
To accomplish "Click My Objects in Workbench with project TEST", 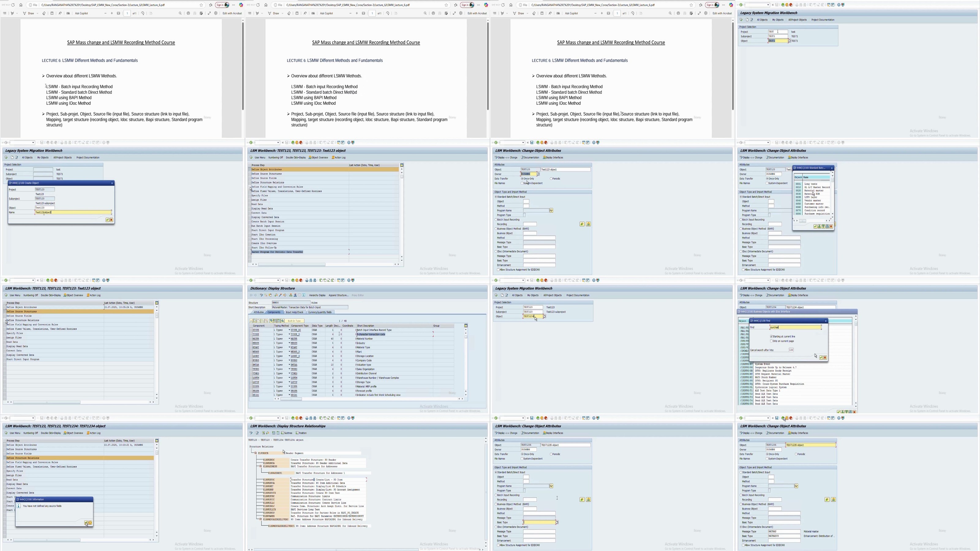I will coord(778,20).
